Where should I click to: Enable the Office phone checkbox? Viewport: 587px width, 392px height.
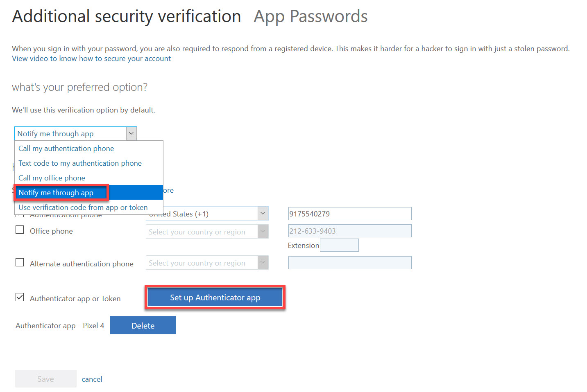pyautogui.click(x=20, y=230)
